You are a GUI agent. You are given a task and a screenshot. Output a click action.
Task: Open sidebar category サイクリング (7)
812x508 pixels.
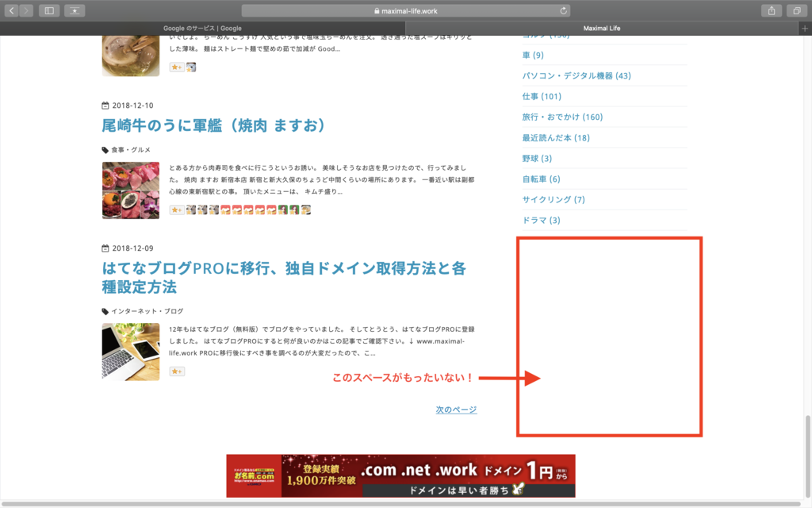click(x=553, y=199)
